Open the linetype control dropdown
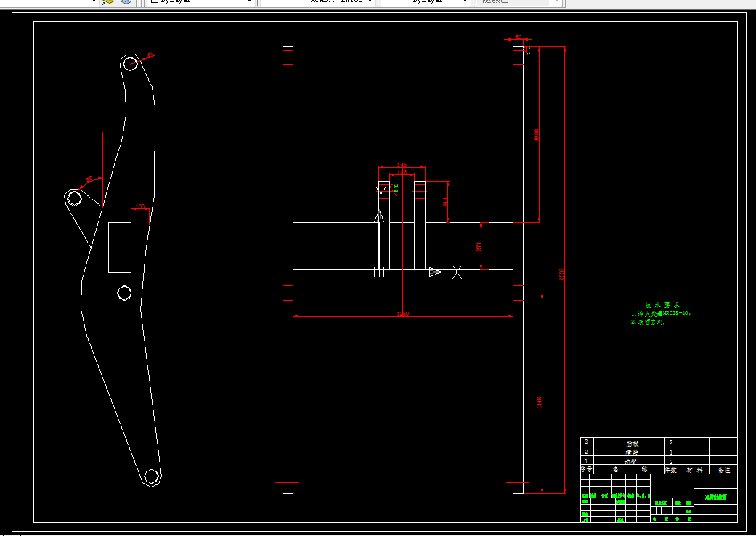This screenshot has width=756, height=536. pyautogui.click(x=318, y=2)
